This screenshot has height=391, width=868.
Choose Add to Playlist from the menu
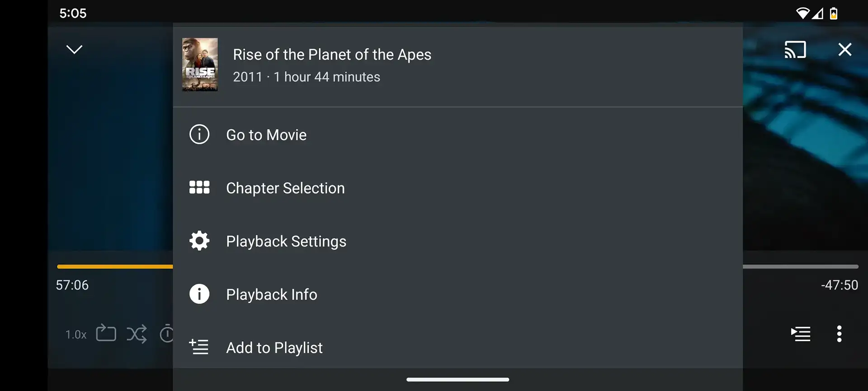pos(274,347)
